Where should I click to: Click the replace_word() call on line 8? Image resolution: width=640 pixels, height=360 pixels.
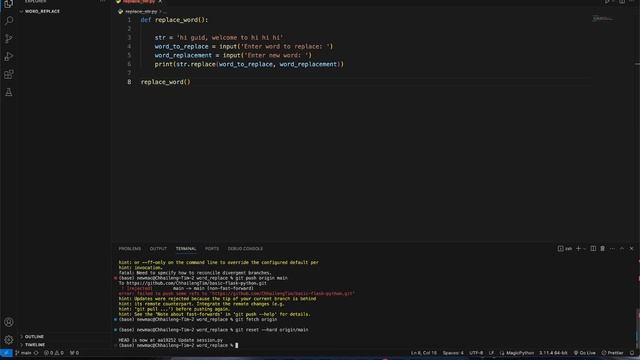click(165, 82)
